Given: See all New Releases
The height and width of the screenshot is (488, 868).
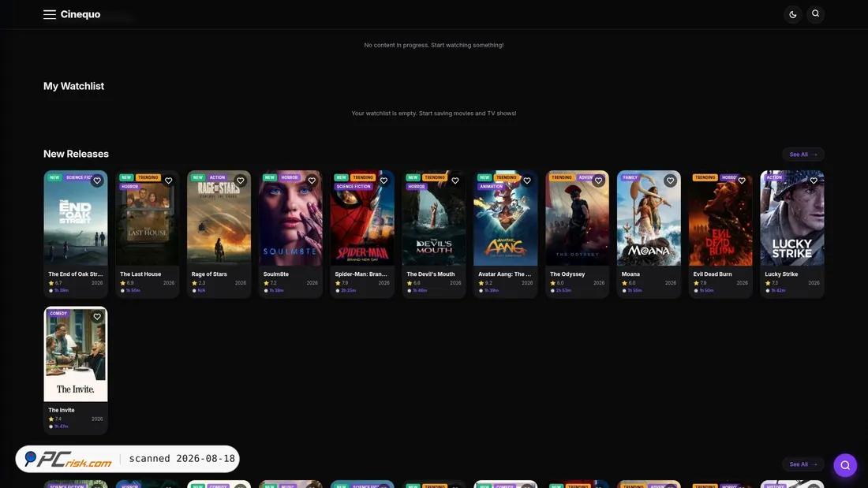Looking at the screenshot, I should click(x=803, y=155).
